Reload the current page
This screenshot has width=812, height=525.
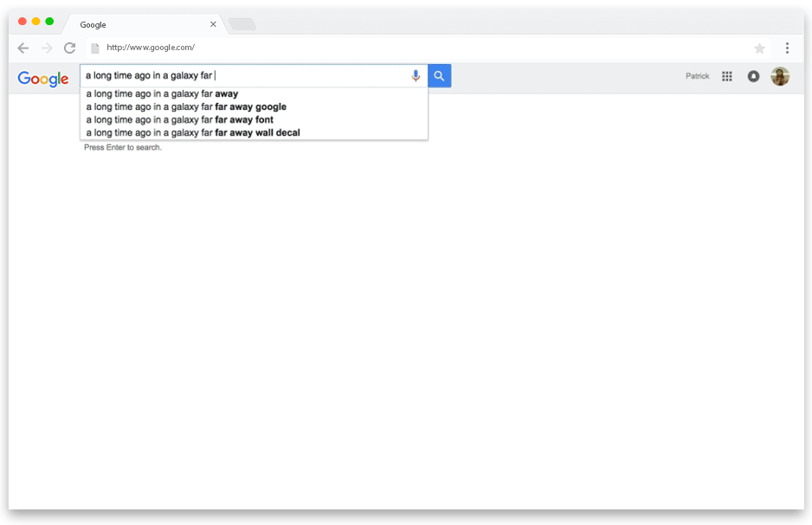pyautogui.click(x=70, y=48)
